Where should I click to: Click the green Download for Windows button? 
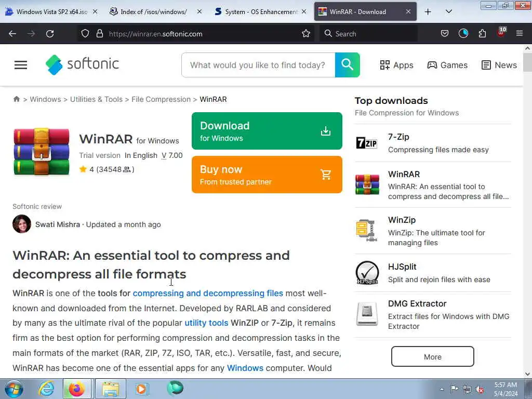pos(267,131)
